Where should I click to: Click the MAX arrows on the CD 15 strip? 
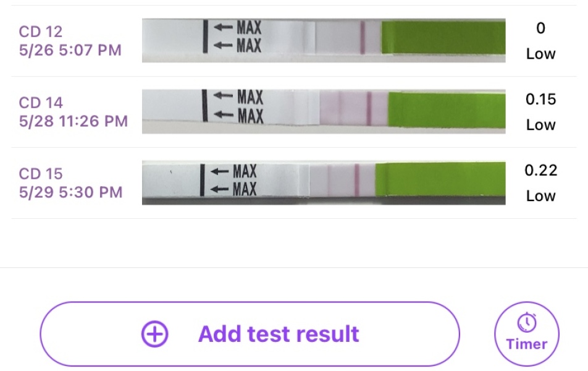233,181
